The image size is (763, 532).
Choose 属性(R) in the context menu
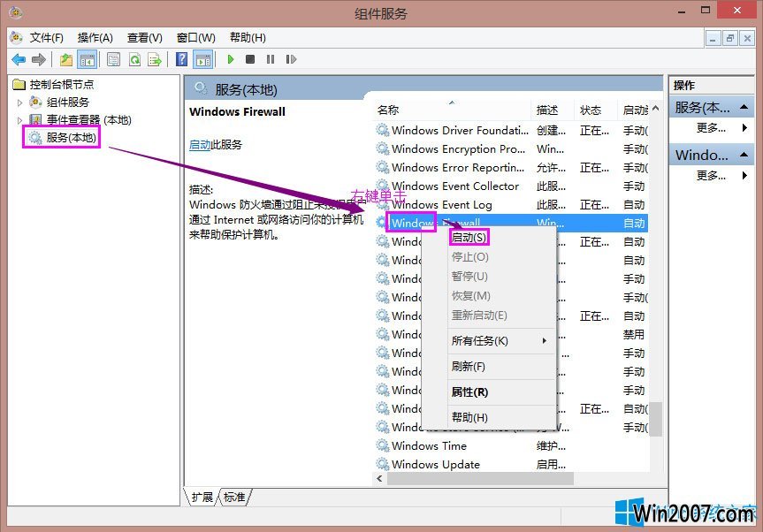489,392
